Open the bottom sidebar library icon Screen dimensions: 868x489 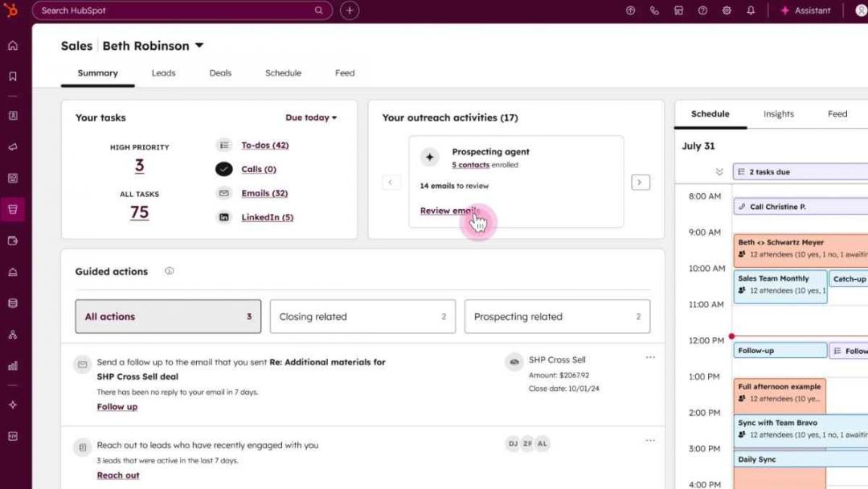13,437
